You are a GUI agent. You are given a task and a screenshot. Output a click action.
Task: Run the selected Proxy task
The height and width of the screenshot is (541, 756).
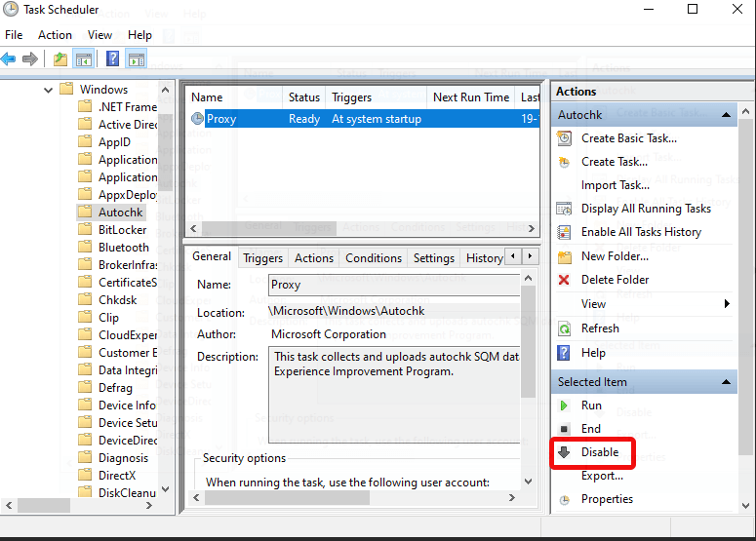pos(591,406)
